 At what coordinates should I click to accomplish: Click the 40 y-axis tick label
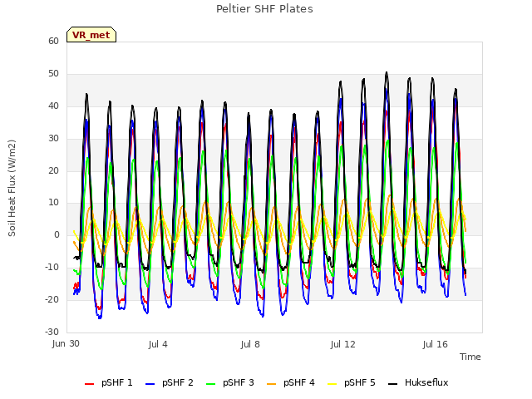pos(53,106)
